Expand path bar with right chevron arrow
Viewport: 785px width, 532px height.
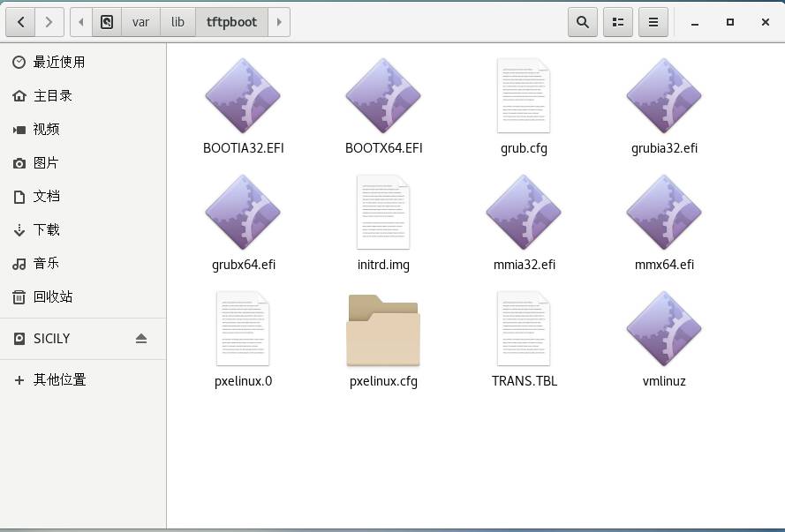pos(279,22)
